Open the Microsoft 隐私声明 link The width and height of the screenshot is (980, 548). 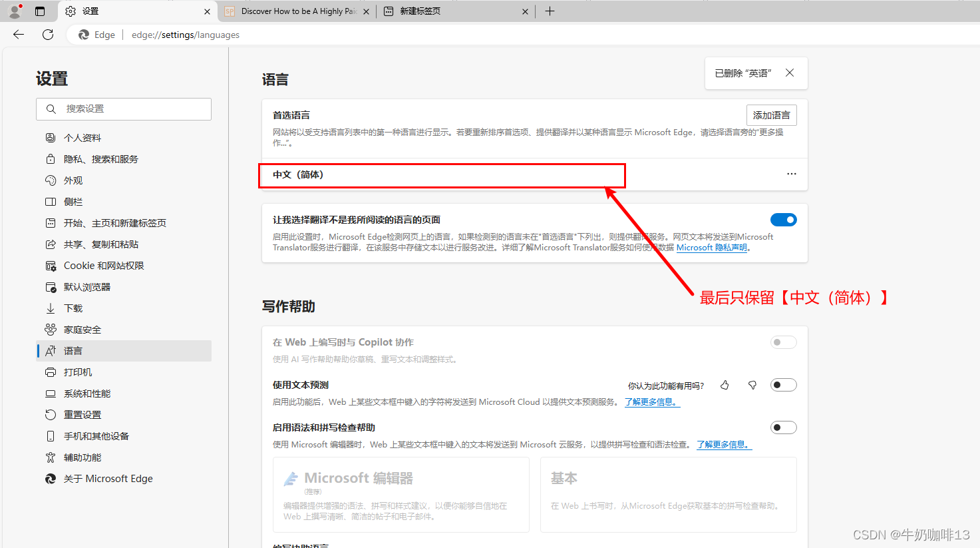point(712,248)
